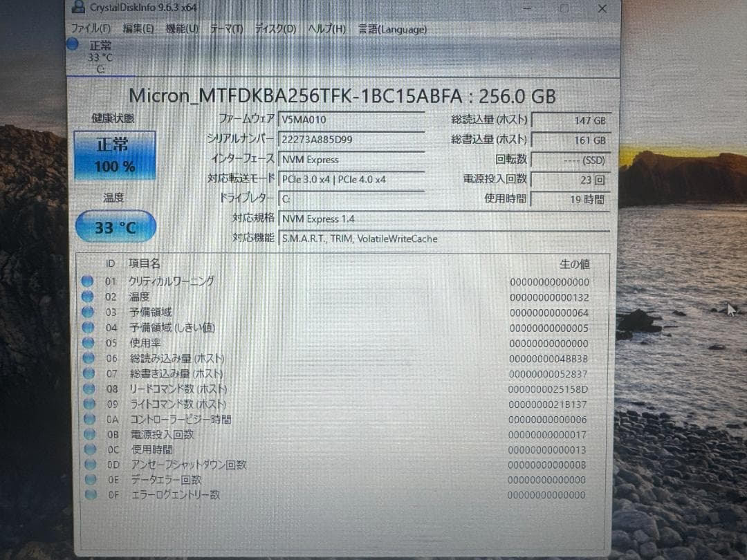Click the blue indicator for the 温度 attribute
Screen dimensions: 747x560
(x=86, y=296)
